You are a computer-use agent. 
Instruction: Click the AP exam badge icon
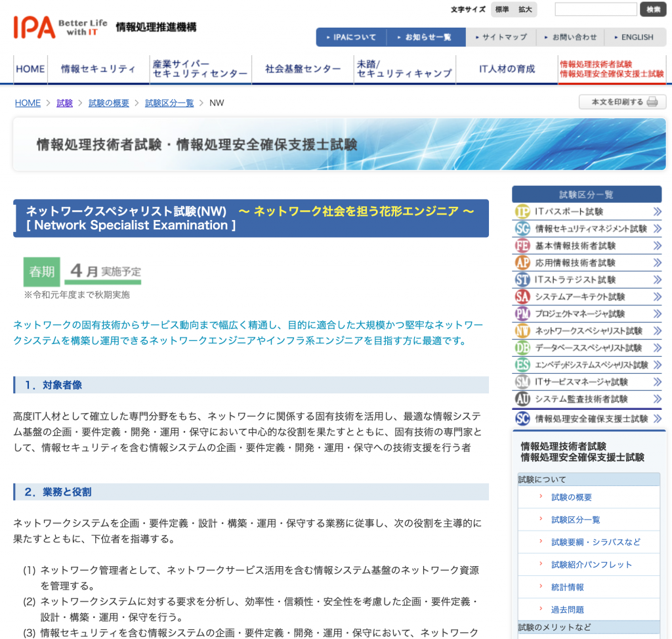tap(522, 263)
